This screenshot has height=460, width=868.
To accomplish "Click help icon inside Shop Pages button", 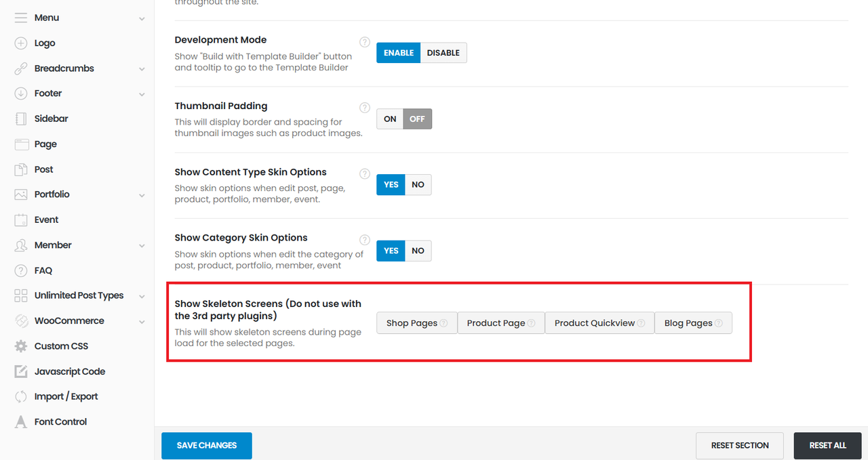I will (443, 323).
